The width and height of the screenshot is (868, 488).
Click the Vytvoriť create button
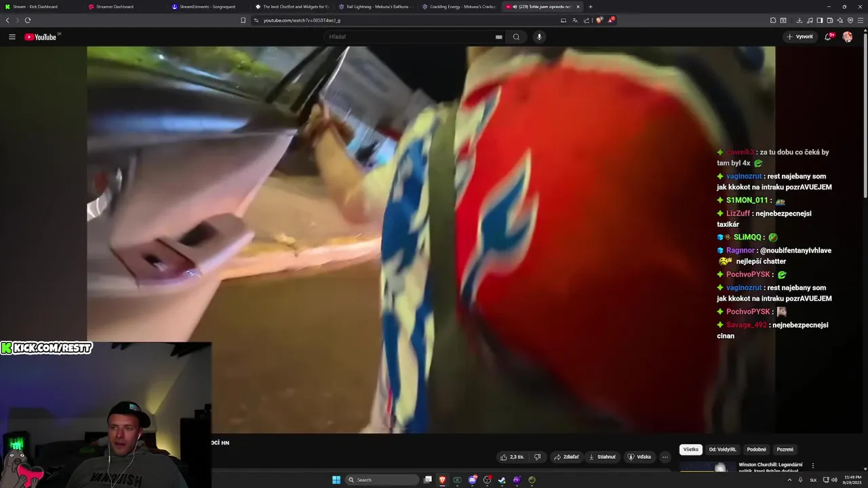pos(800,37)
